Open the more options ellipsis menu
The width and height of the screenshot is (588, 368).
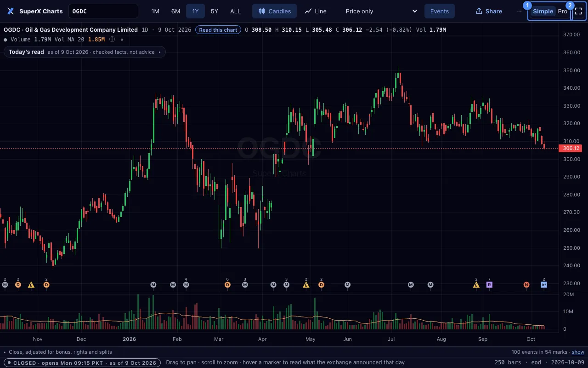click(519, 11)
